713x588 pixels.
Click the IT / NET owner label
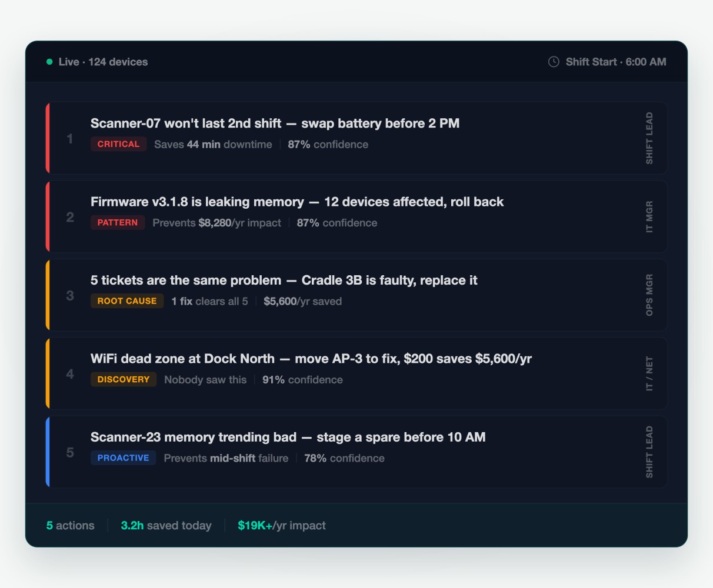click(649, 373)
